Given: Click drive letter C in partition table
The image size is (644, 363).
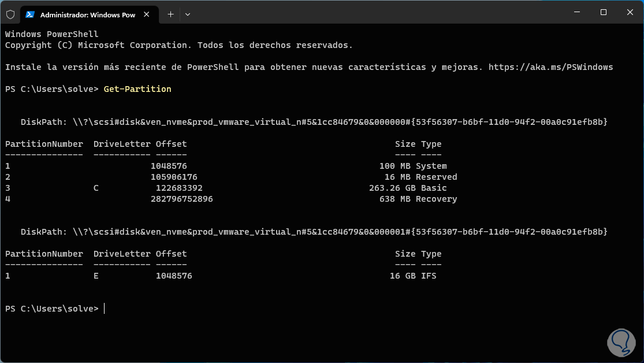Looking at the screenshot, I should 96,188.
